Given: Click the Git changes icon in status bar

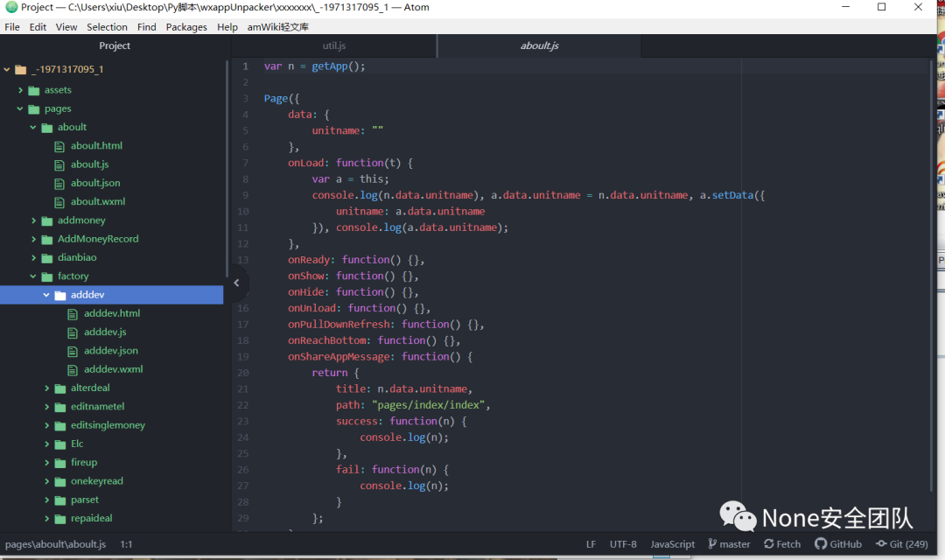Looking at the screenshot, I should click(x=881, y=543).
